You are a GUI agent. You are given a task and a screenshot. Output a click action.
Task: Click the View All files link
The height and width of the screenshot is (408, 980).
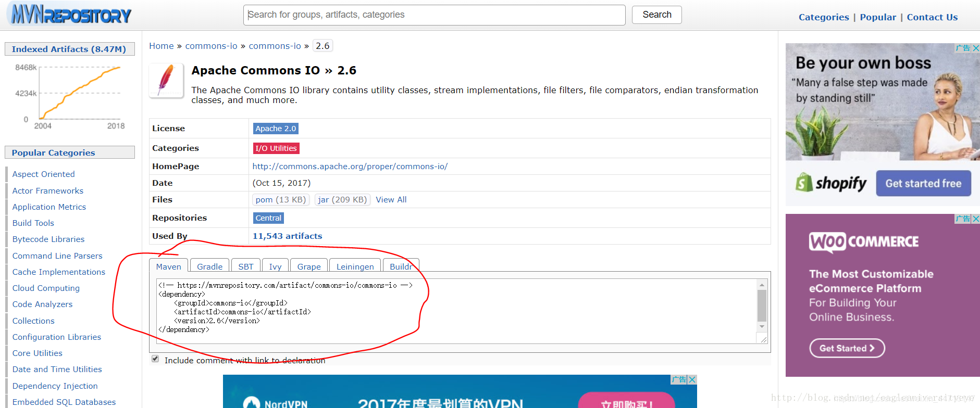[x=391, y=200]
